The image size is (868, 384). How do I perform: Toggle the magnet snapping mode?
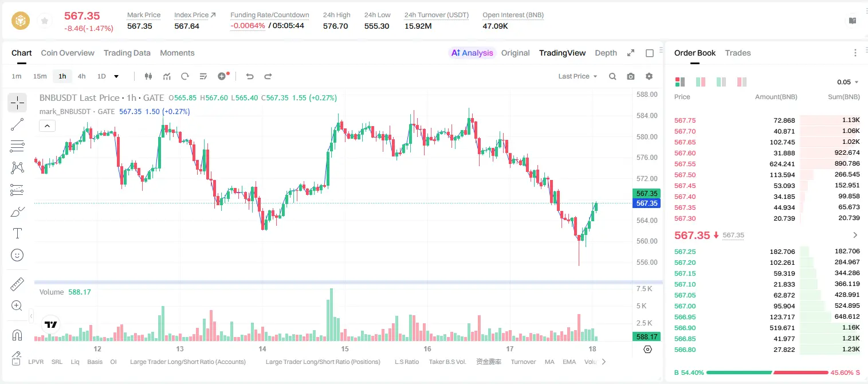[x=17, y=335]
